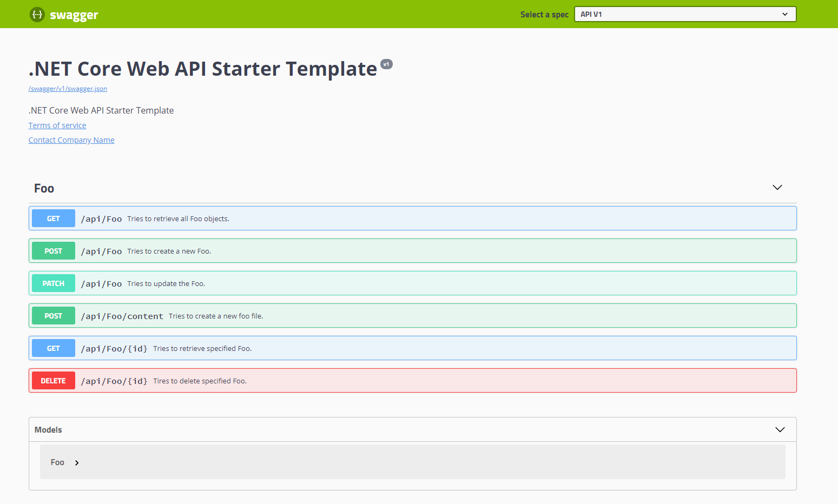This screenshot has height=504, width=838.
Task: Expand the POST /api/Foo/content operation
Action: [x=122, y=316]
